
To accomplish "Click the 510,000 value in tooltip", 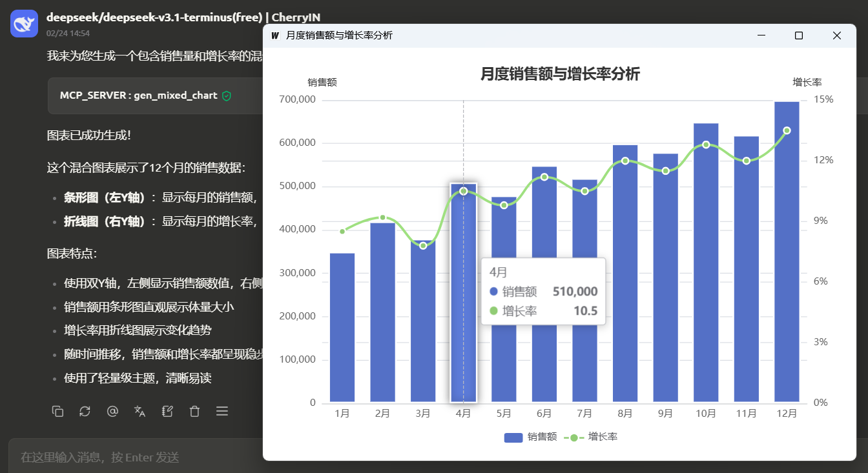I will (575, 292).
